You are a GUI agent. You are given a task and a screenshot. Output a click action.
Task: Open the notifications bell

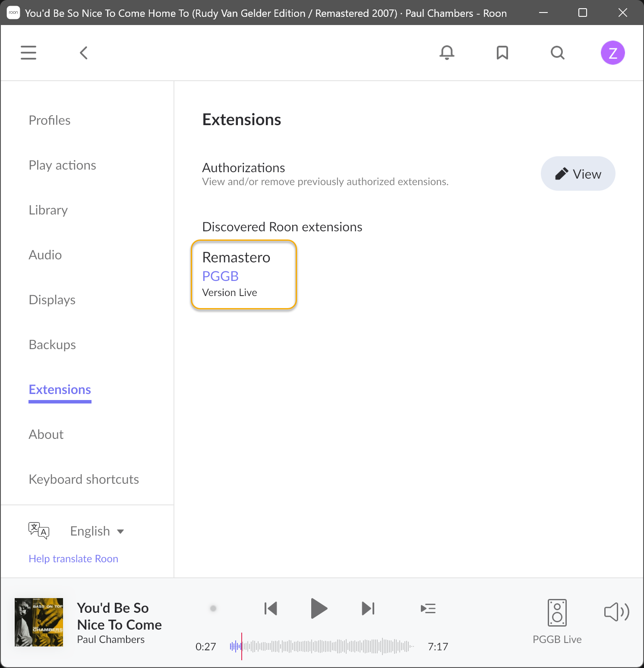click(x=447, y=53)
